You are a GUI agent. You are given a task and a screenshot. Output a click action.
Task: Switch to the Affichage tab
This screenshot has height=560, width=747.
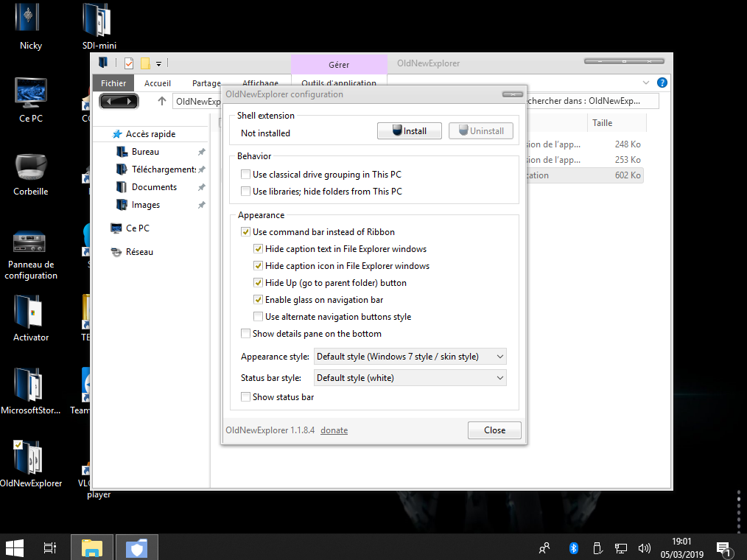(260, 83)
